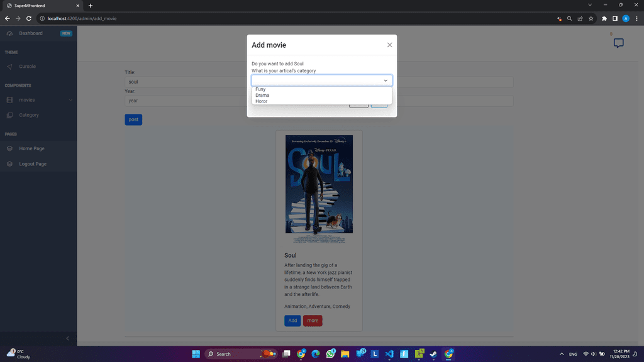
Task: Bookmark this page with the star
Action: 591,18
